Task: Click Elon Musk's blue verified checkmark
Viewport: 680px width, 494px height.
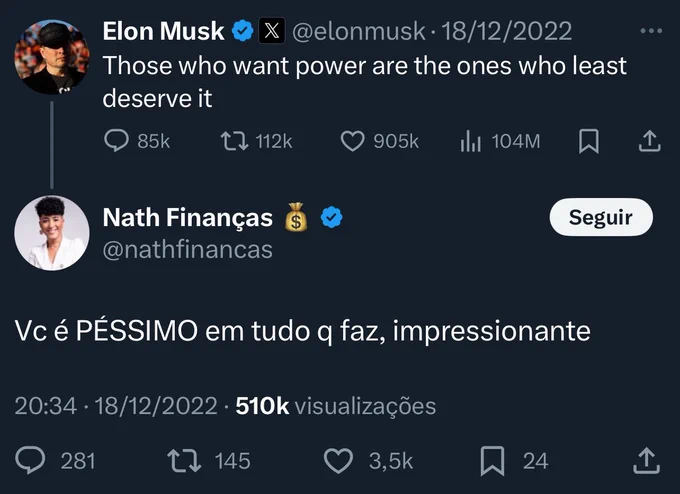Action: 242,31
